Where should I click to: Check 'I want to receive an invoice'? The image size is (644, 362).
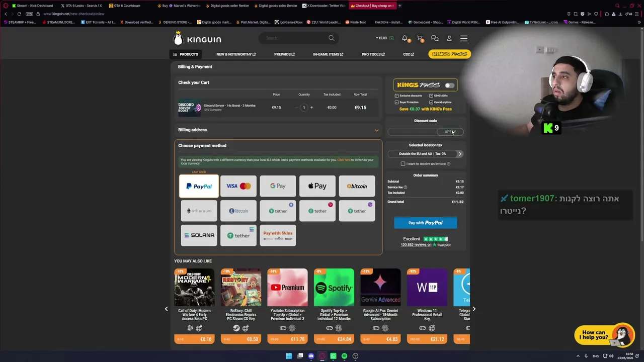click(x=403, y=164)
